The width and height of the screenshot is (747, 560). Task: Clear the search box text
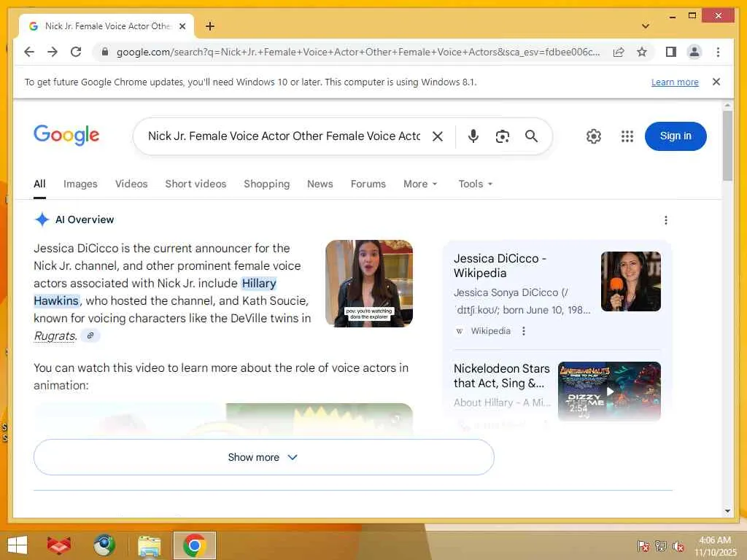click(438, 136)
